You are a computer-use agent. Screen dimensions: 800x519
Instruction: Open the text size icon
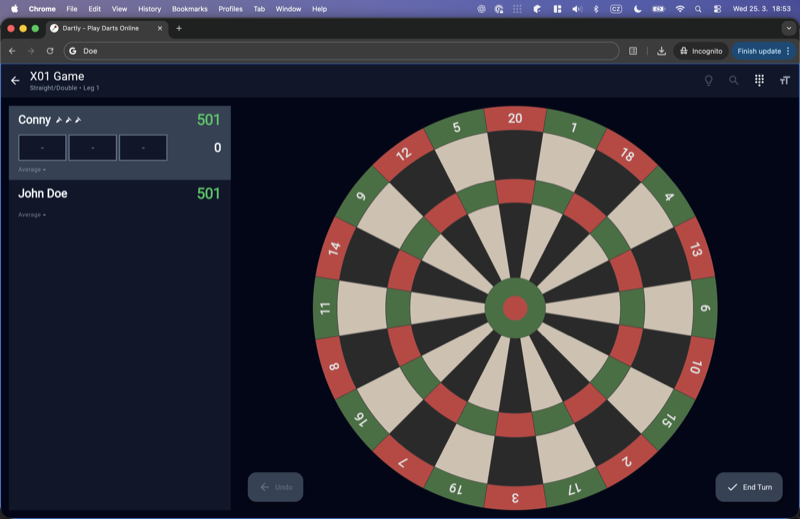pos(785,80)
